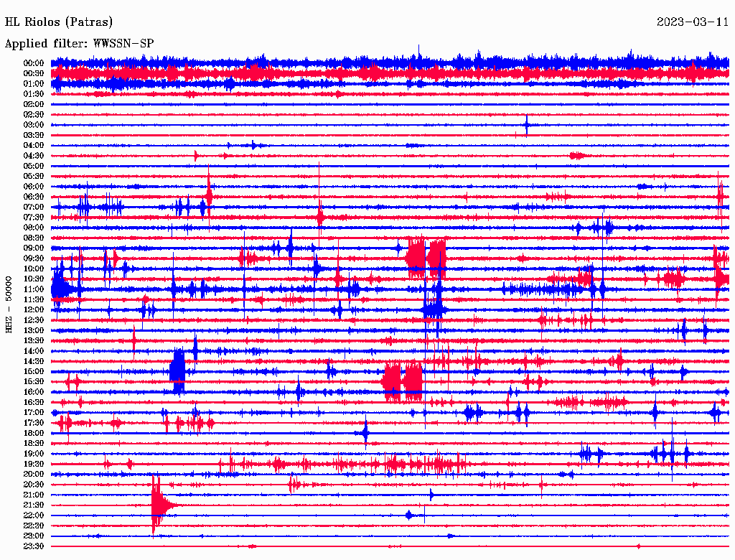Click the '08:30' time label

click(34, 238)
